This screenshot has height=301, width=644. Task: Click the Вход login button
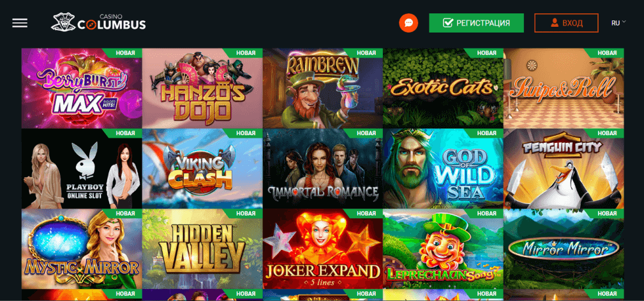point(566,23)
